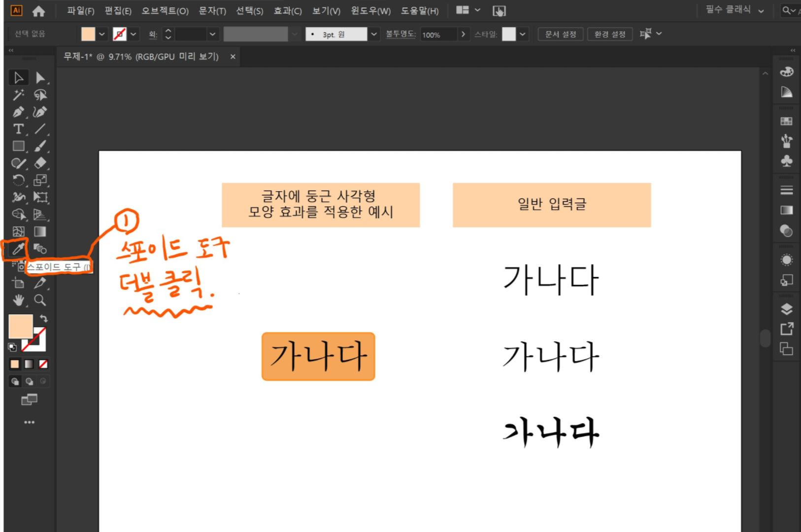Open the style swatch dropdown
801x532 pixels.
pos(522,34)
